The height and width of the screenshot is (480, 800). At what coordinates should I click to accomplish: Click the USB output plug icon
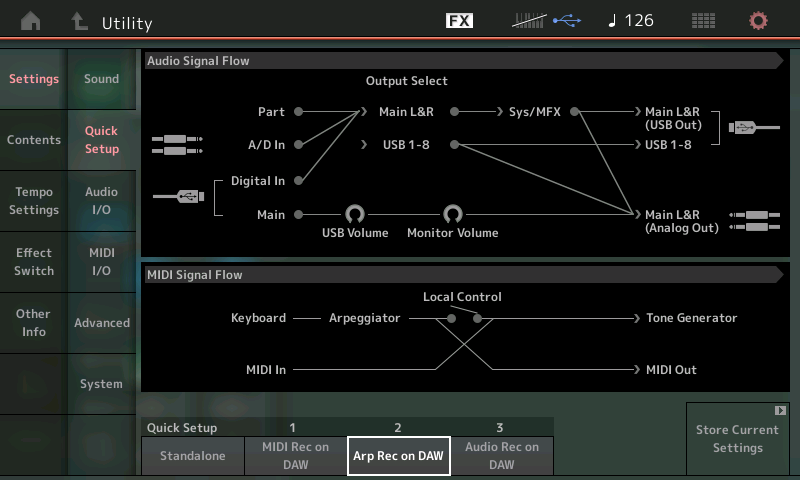pyautogui.click(x=754, y=128)
